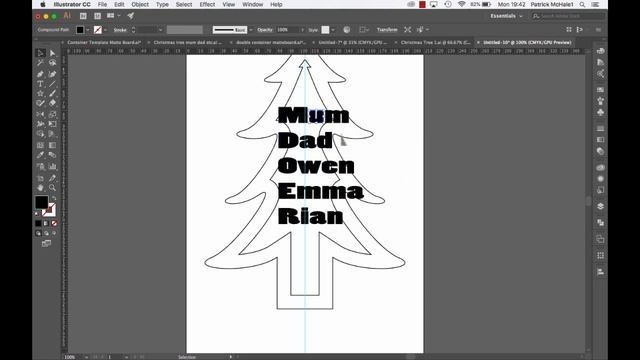The image size is (640, 360).
Task: Select the Scale tool
Action: 52,114
